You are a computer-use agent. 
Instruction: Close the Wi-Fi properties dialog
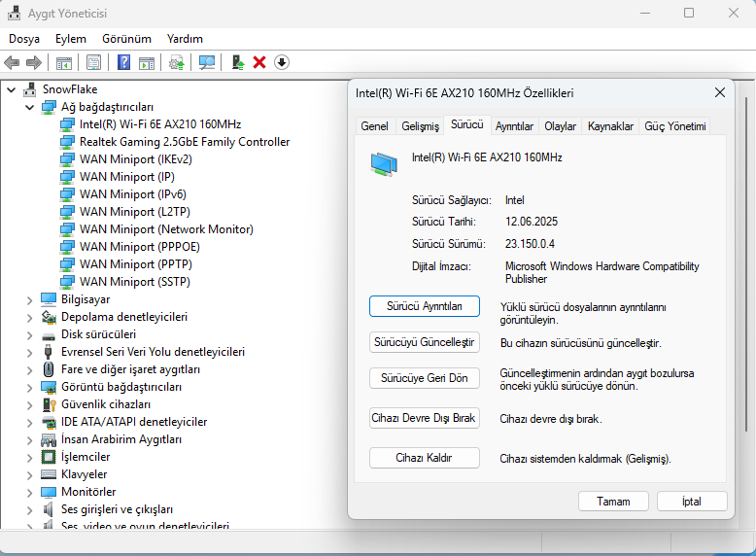(x=719, y=92)
